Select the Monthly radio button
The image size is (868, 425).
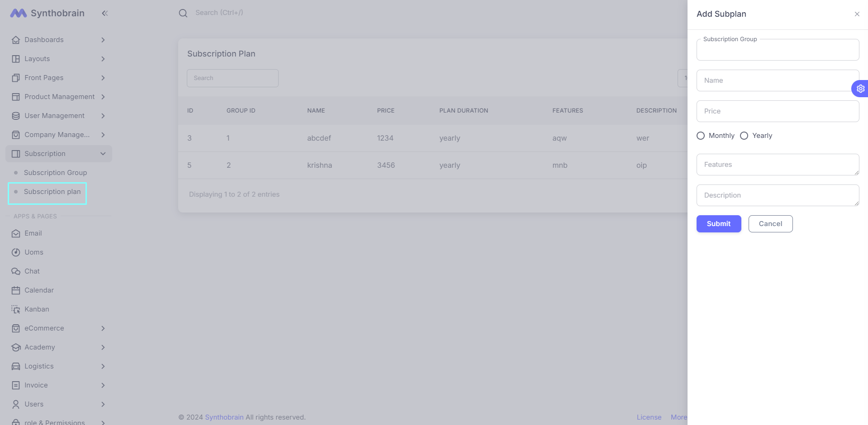coord(701,136)
